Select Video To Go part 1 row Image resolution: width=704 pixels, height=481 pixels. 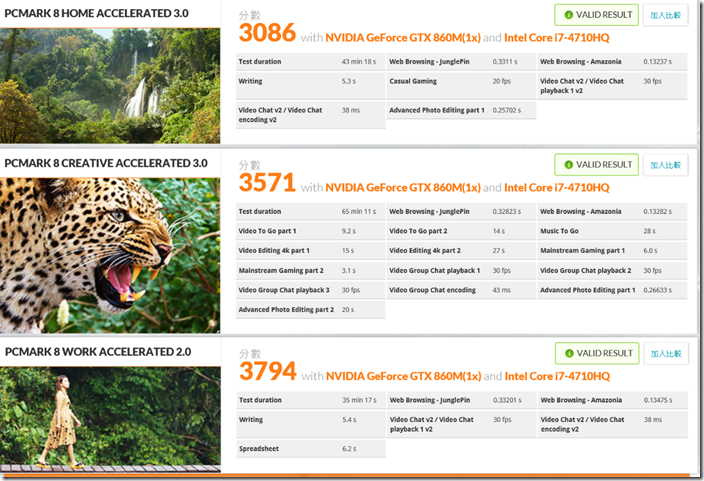point(310,231)
